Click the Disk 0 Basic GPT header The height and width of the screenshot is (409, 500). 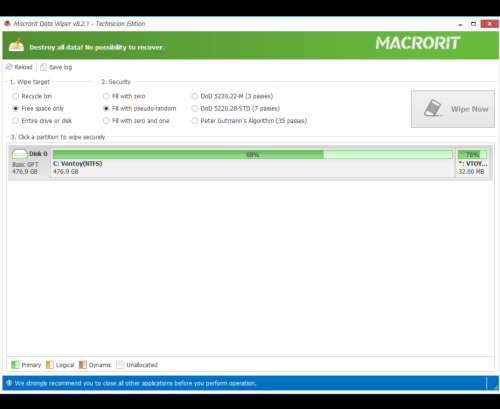(x=29, y=163)
